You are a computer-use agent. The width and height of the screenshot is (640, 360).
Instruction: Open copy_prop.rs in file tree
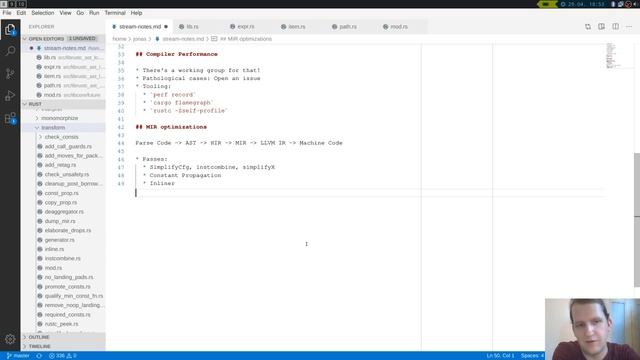tap(61, 202)
